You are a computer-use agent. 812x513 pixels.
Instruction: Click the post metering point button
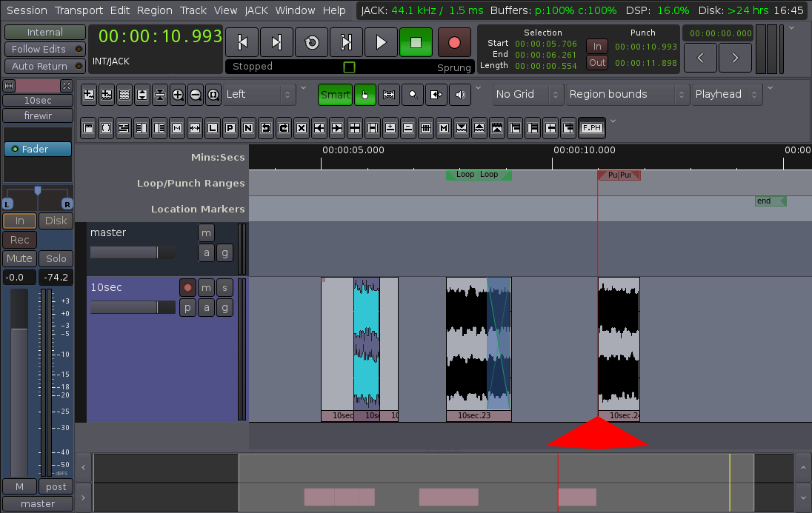click(x=56, y=487)
